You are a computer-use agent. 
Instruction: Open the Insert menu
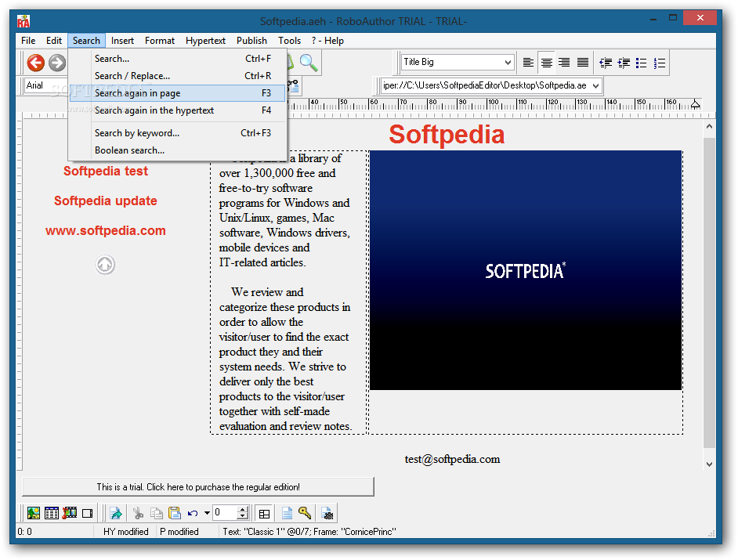click(122, 41)
